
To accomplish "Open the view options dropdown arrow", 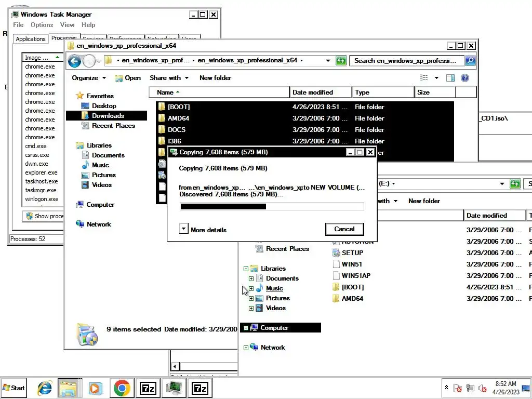I will coord(436,78).
